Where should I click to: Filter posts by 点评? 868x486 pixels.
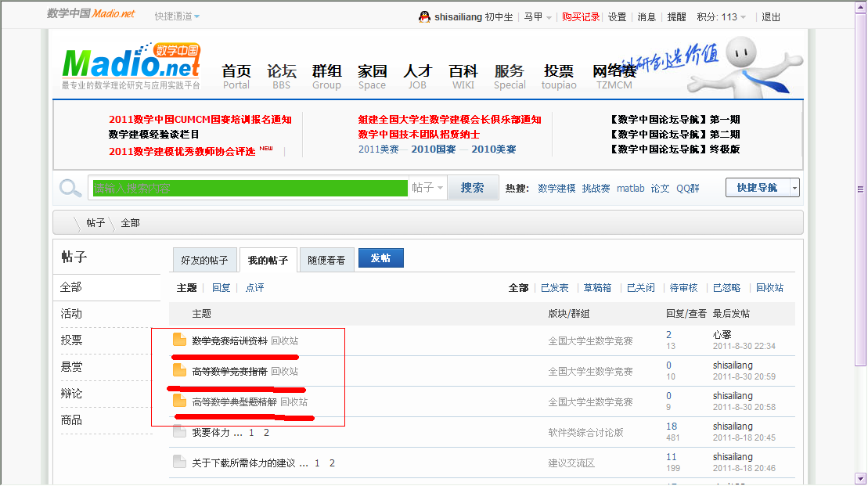tap(254, 288)
